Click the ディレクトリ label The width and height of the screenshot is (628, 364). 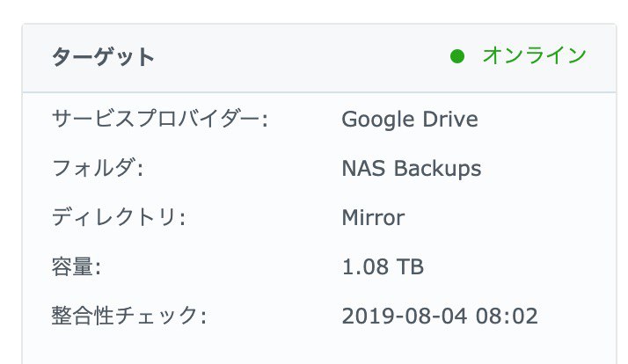(x=119, y=217)
